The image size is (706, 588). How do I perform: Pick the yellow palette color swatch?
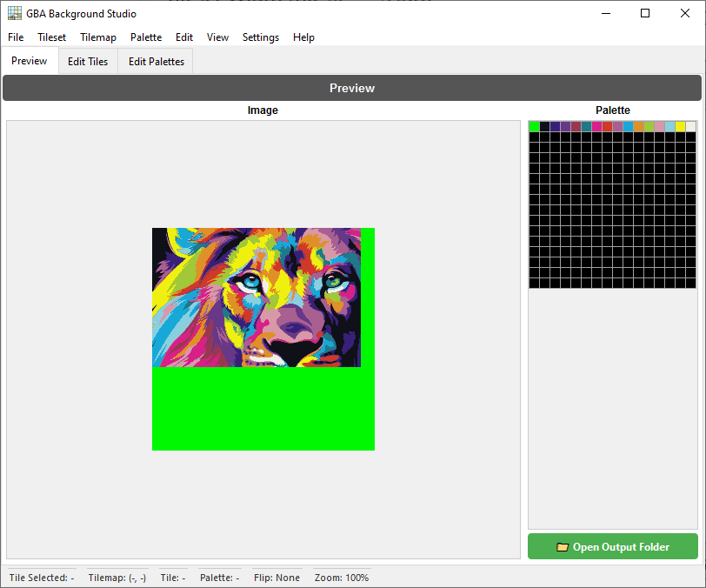680,126
